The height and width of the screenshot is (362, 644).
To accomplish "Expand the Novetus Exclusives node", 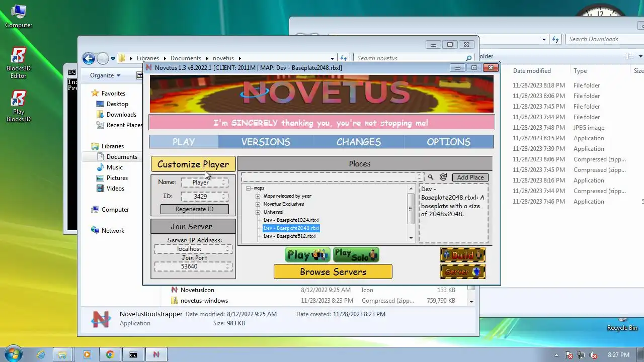I will click(258, 204).
